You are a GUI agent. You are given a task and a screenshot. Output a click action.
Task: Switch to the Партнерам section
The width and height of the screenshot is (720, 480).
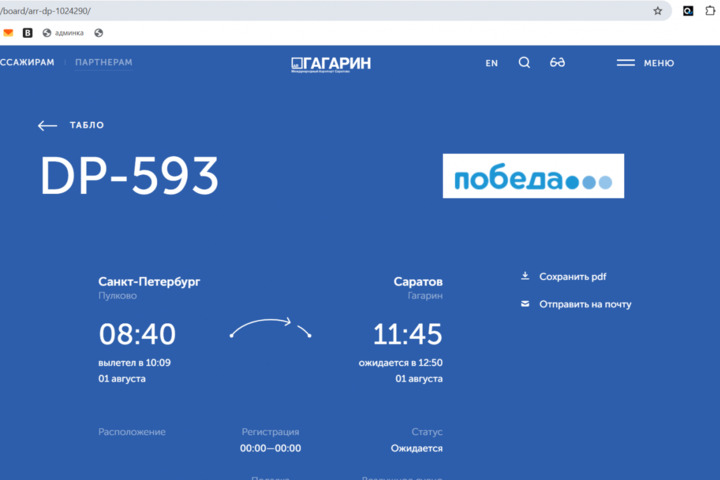click(104, 62)
